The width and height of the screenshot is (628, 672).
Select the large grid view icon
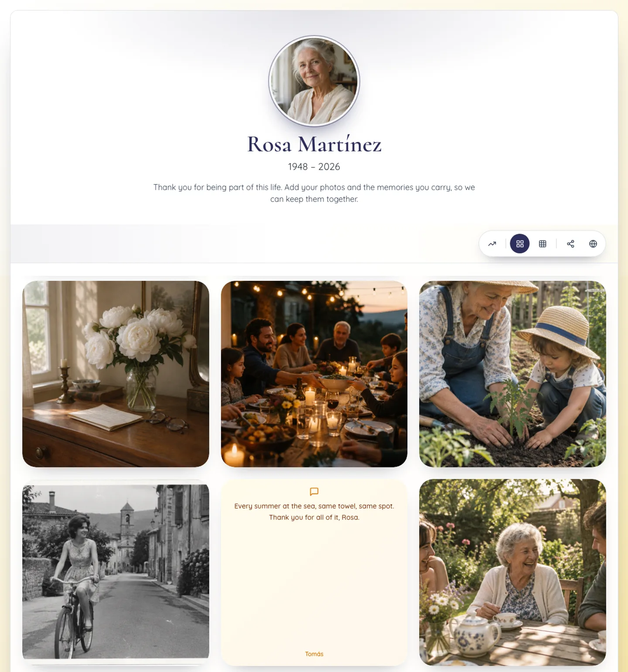point(520,244)
